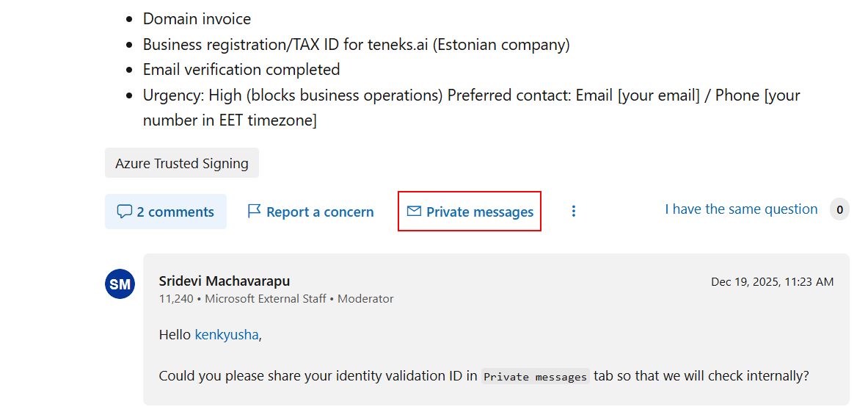Screen dimensions: 868x415
Task: Click the Email verification completed bullet
Action: point(241,70)
